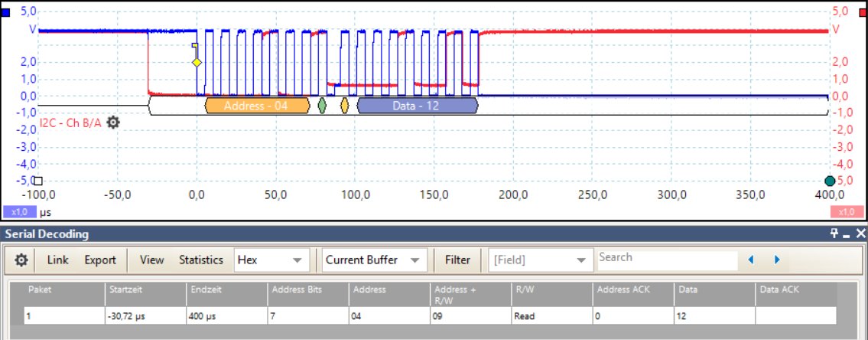
Task: Close the Serial Decoding panel
Action: (860, 234)
